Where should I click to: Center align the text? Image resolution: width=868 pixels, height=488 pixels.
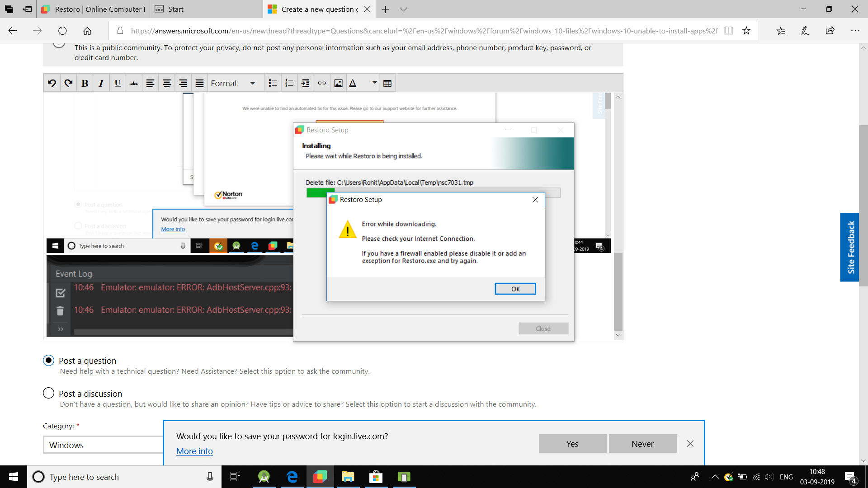166,83
